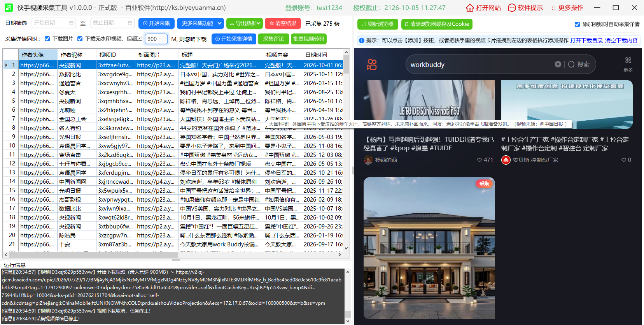Select table cell 通通警官 in row 3
The width and height of the screenshot is (644, 325).
[77, 83]
